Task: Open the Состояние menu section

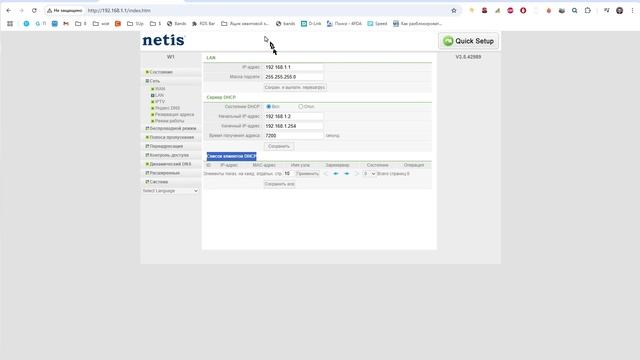Action: [160, 72]
